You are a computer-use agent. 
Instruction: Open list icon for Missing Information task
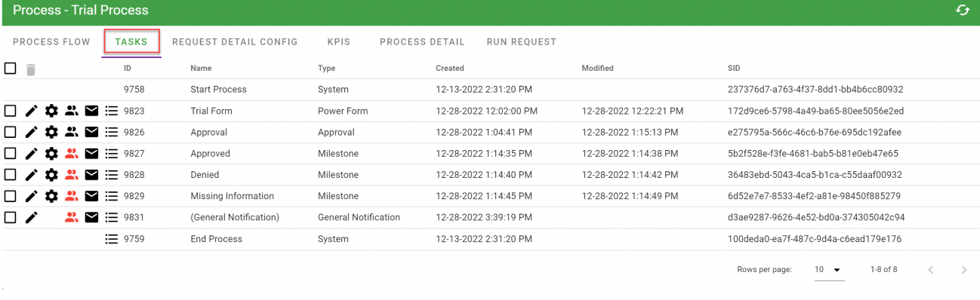point(111,196)
